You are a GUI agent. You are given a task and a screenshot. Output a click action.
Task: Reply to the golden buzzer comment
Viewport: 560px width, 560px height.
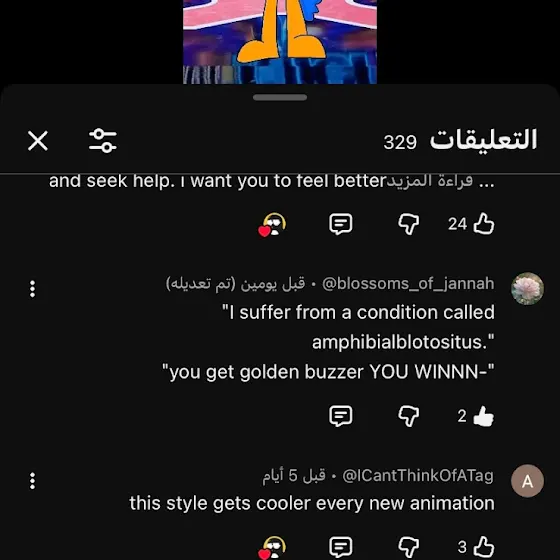click(x=341, y=416)
